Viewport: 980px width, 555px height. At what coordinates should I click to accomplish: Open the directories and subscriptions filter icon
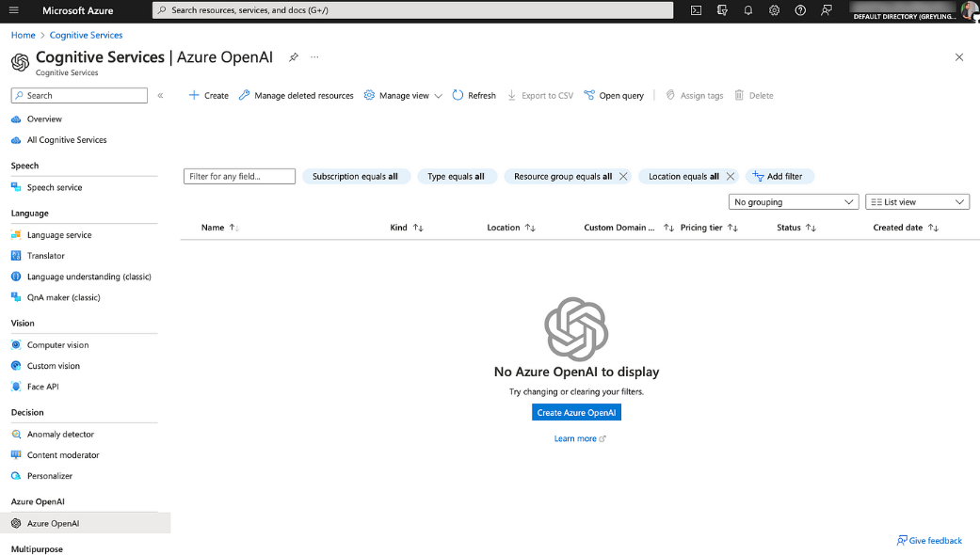pos(722,10)
